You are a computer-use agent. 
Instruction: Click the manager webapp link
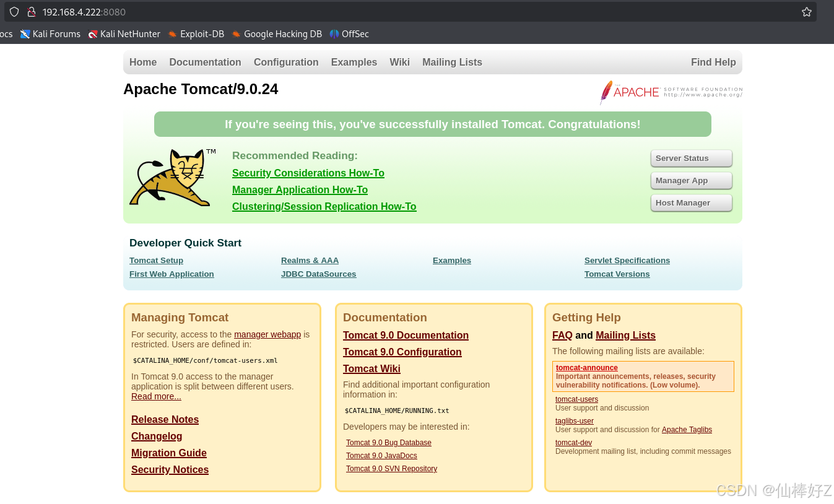[267, 334]
